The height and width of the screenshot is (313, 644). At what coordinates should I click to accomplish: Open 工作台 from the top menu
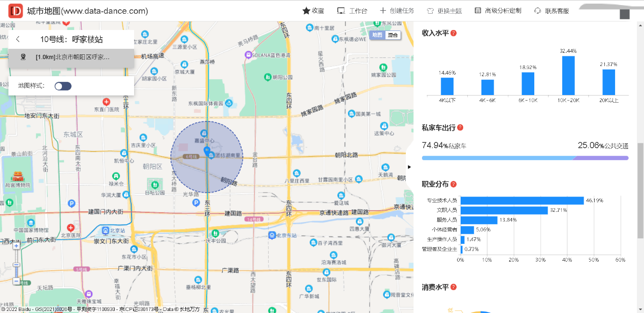click(x=358, y=11)
